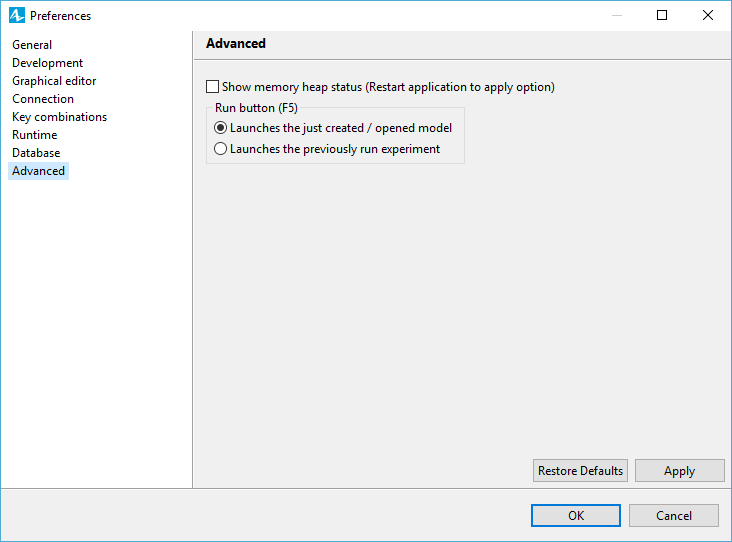
Task: Select Launches the previously run experiment
Action: tap(220, 149)
